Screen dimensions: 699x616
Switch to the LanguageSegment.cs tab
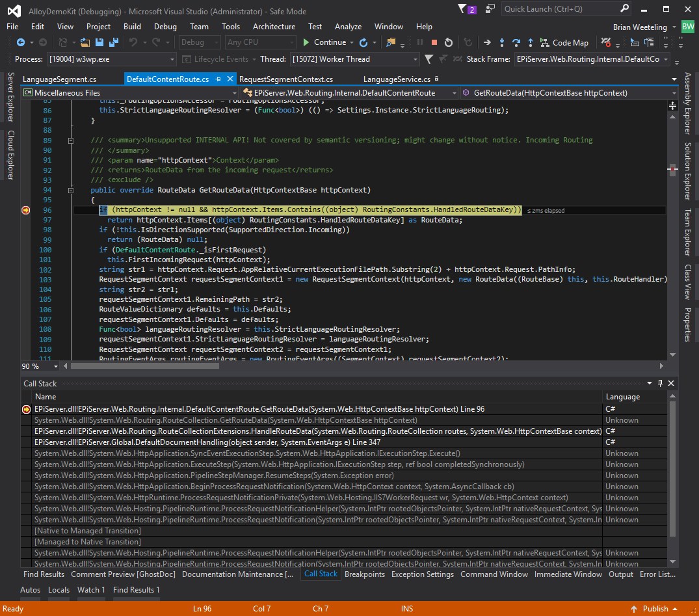pyautogui.click(x=60, y=79)
